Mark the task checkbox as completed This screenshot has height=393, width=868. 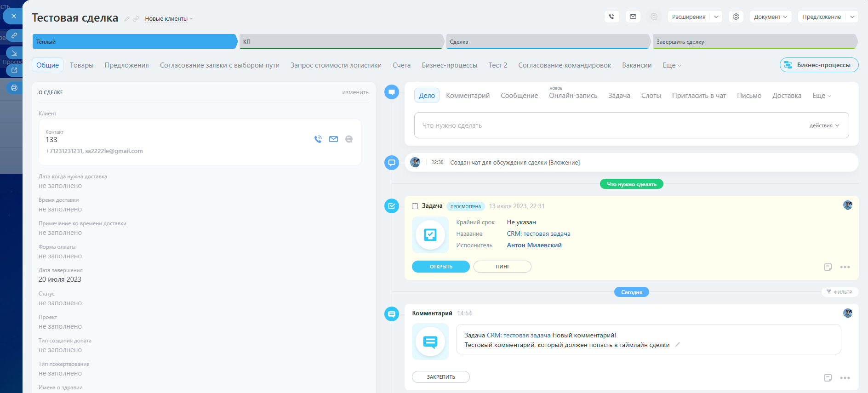coord(415,206)
